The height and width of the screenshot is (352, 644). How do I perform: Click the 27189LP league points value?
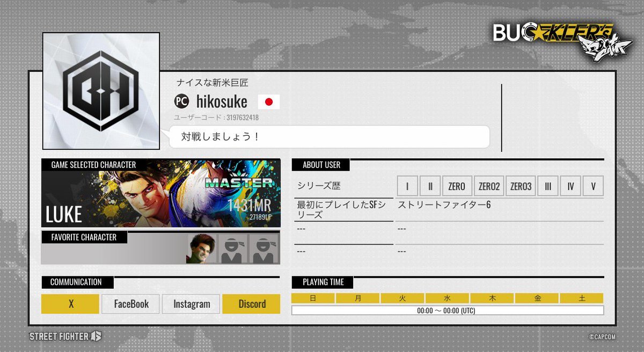(260, 217)
